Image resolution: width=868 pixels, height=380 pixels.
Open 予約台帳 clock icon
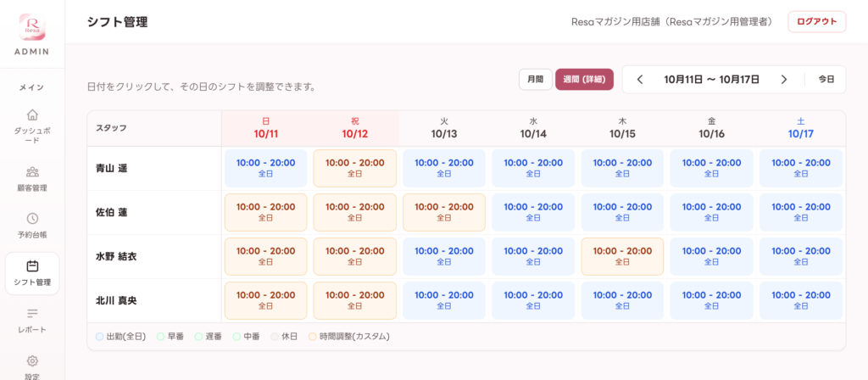32,218
